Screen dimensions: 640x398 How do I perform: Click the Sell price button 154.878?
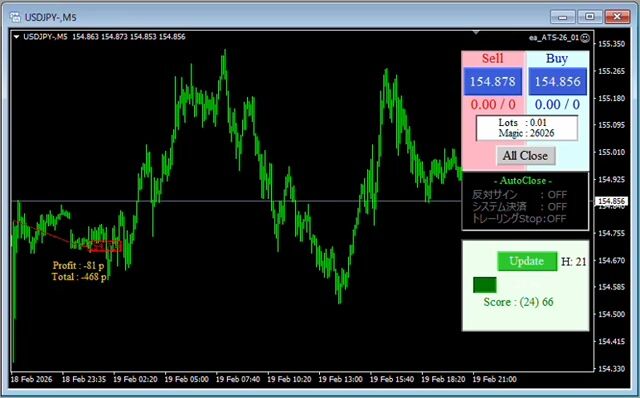[493, 81]
